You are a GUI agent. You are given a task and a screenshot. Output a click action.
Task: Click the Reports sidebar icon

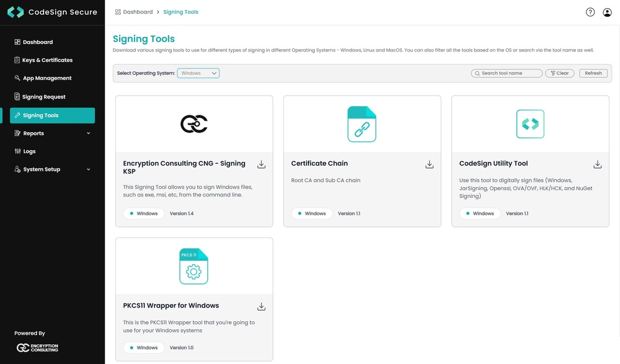tap(17, 133)
